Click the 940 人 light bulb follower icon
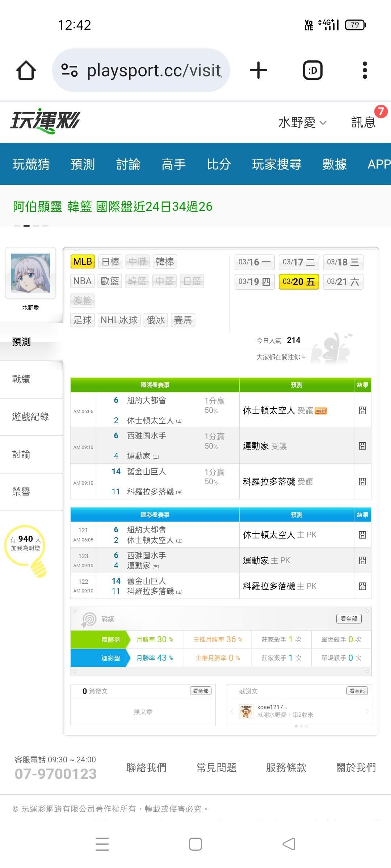This screenshot has width=391, height=868. pos(26,550)
